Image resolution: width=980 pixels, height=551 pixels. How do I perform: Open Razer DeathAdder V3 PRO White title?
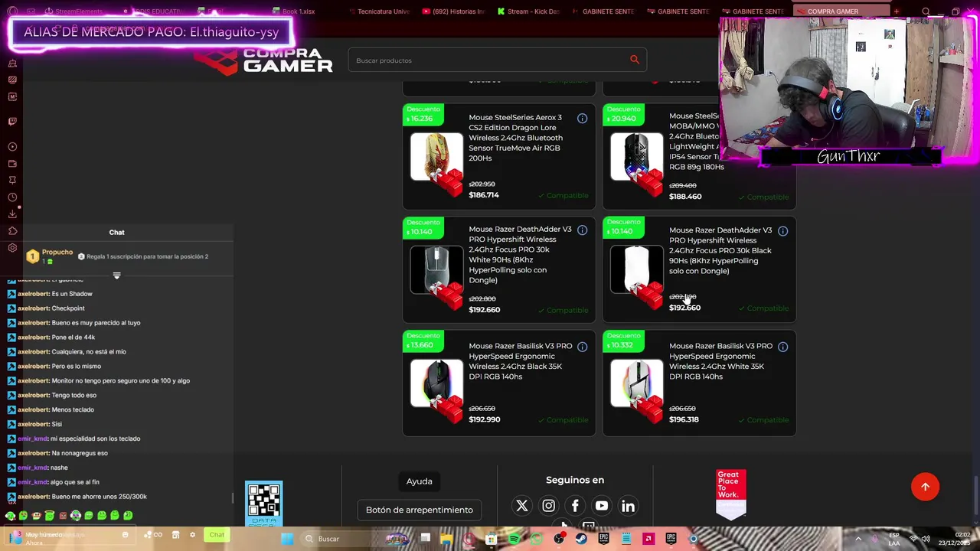pyautogui.click(x=521, y=255)
